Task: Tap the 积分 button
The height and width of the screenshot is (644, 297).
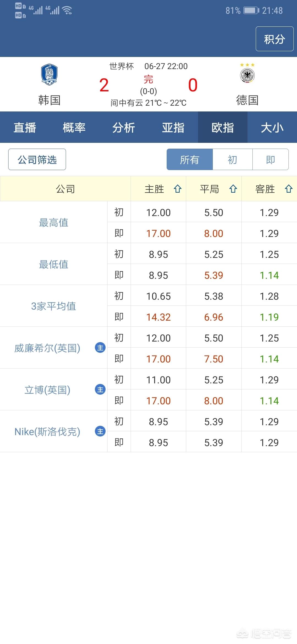Action: (x=274, y=39)
